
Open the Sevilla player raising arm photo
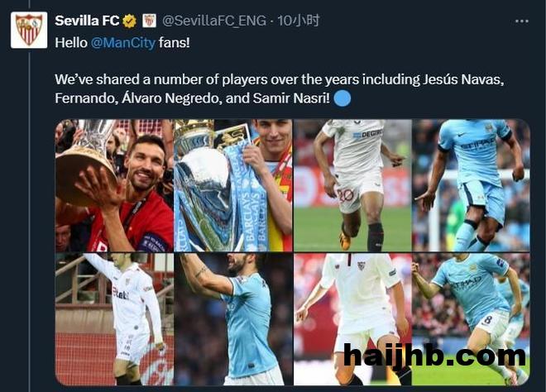click(x=114, y=319)
